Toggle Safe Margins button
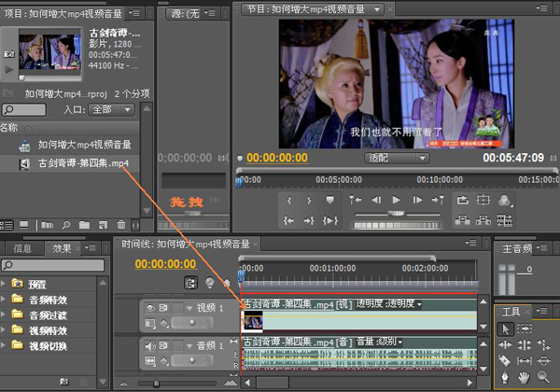The width and height of the screenshot is (560, 392). coord(483,200)
